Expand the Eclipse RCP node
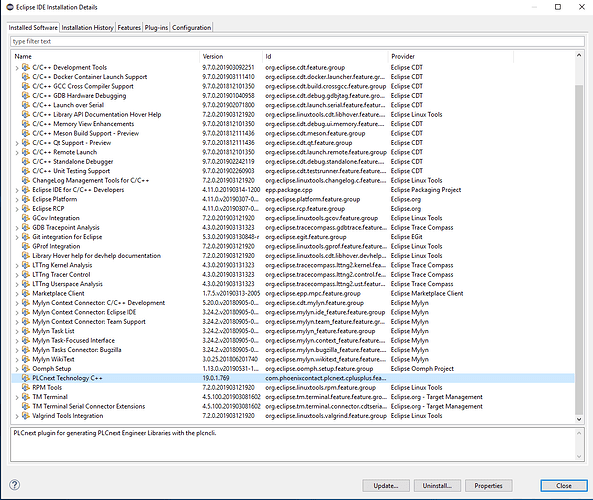 coord(17,209)
